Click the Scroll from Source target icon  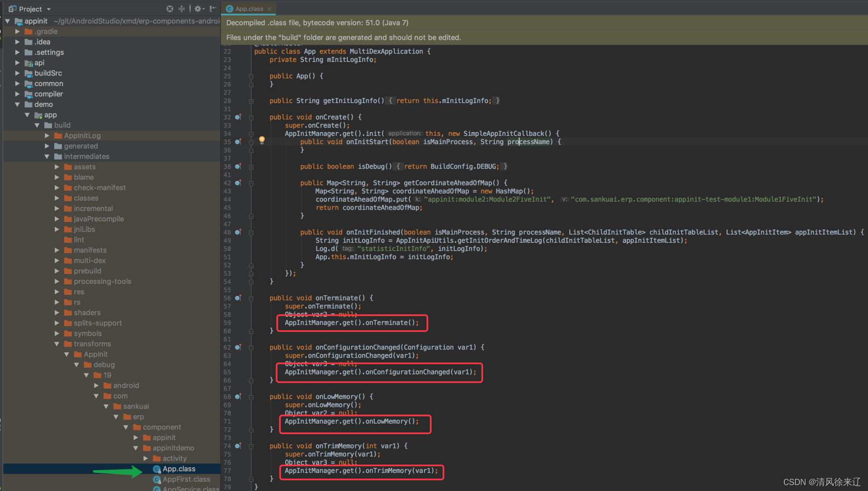click(x=170, y=9)
